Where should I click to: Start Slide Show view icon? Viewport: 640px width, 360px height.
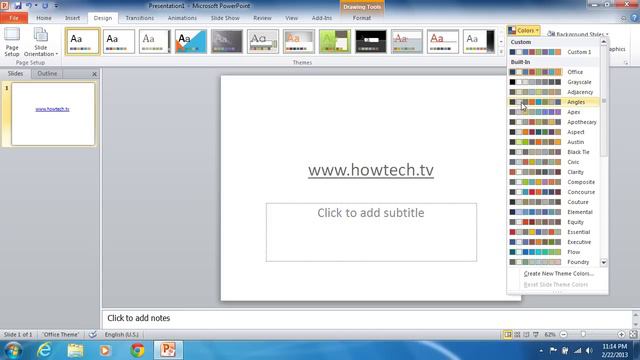(x=536, y=335)
